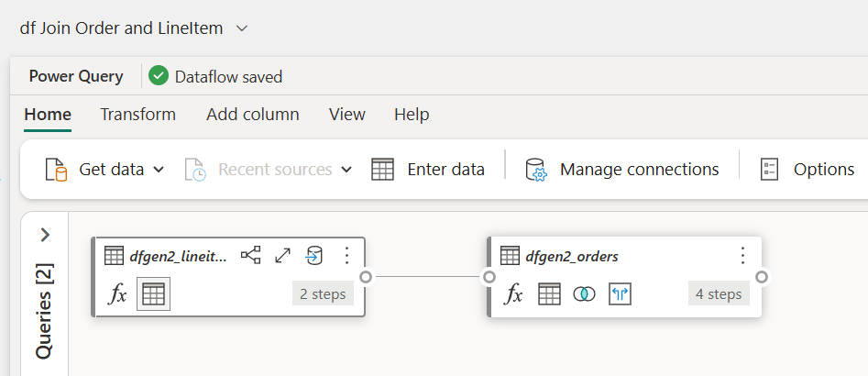Open the three-dot menu on dfgen2_lineitem node
This screenshot has width=868, height=376.
pyautogui.click(x=346, y=255)
